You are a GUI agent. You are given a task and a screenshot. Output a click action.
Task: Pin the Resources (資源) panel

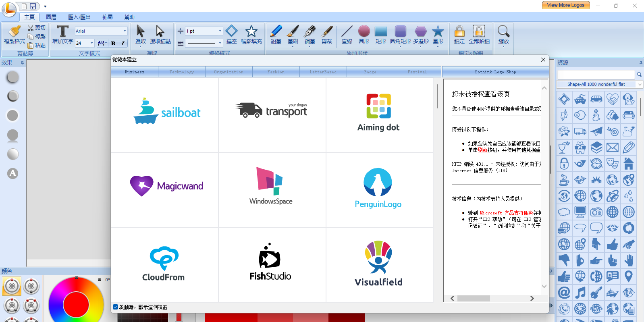coord(641,63)
